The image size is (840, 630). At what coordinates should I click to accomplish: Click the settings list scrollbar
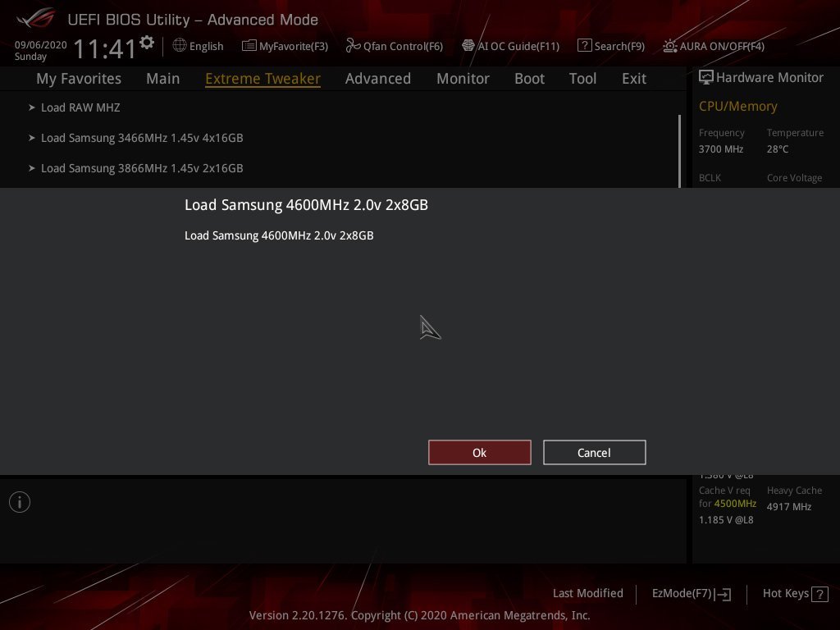pyautogui.click(x=679, y=151)
